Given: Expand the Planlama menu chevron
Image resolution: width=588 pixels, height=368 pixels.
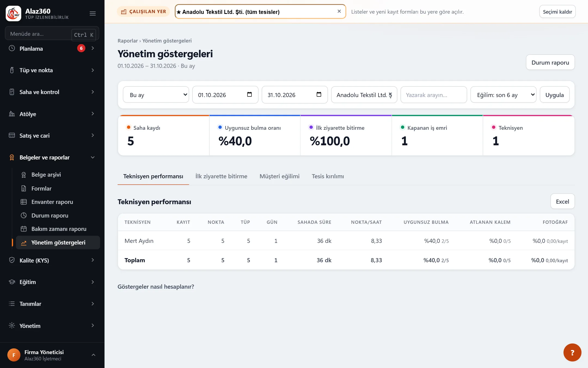Looking at the screenshot, I should click(93, 48).
